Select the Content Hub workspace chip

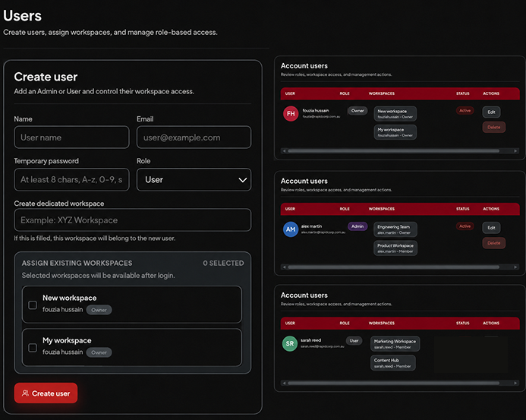click(393, 363)
